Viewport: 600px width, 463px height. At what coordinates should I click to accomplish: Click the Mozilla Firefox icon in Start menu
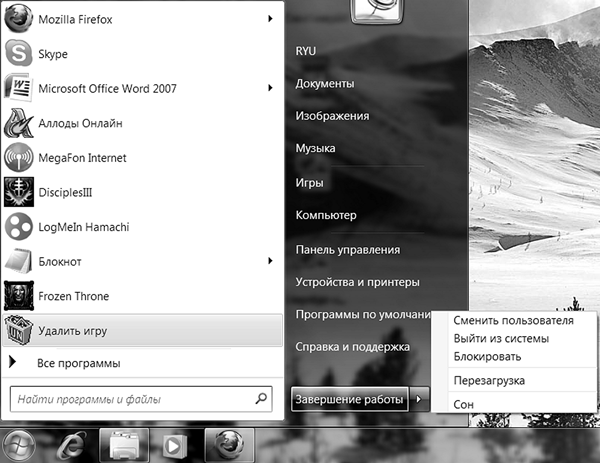(x=19, y=19)
